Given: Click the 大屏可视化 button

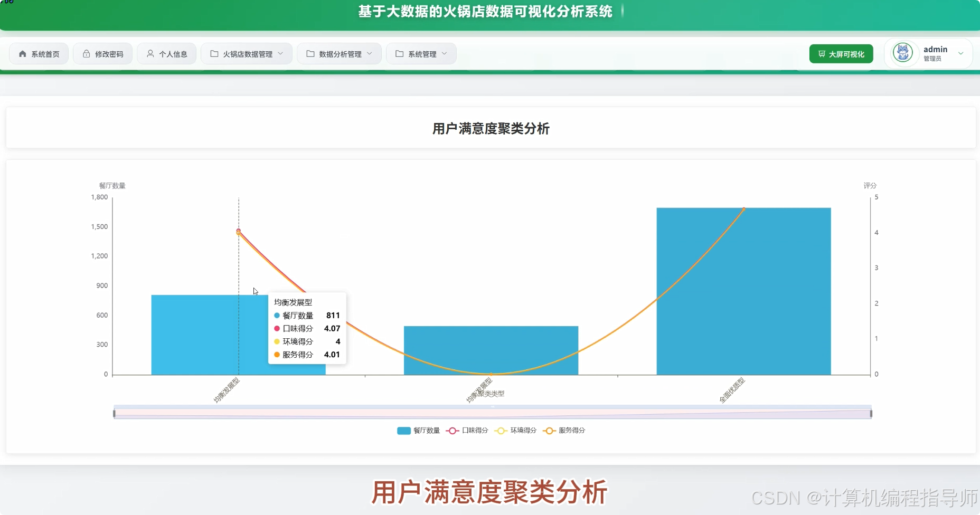Looking at the screenshot, I should [841, 54].
